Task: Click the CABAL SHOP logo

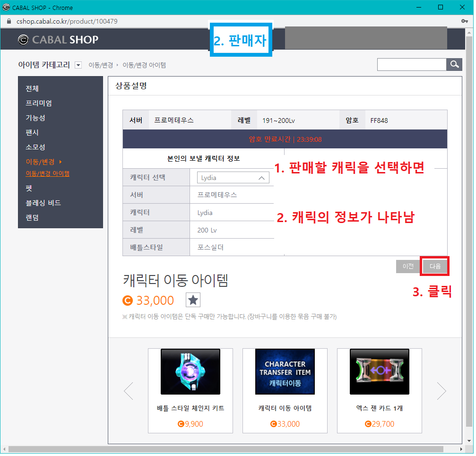Action: coord(58,40)
